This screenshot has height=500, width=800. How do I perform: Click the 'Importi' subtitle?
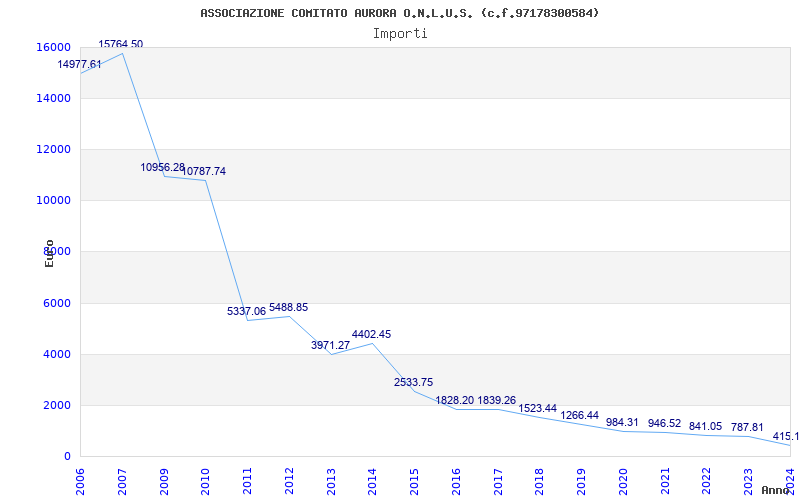click(x=400, y=34)
